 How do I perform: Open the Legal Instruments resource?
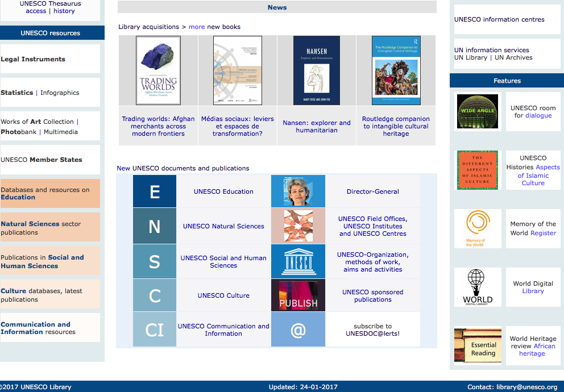click(x=33, y=59)
